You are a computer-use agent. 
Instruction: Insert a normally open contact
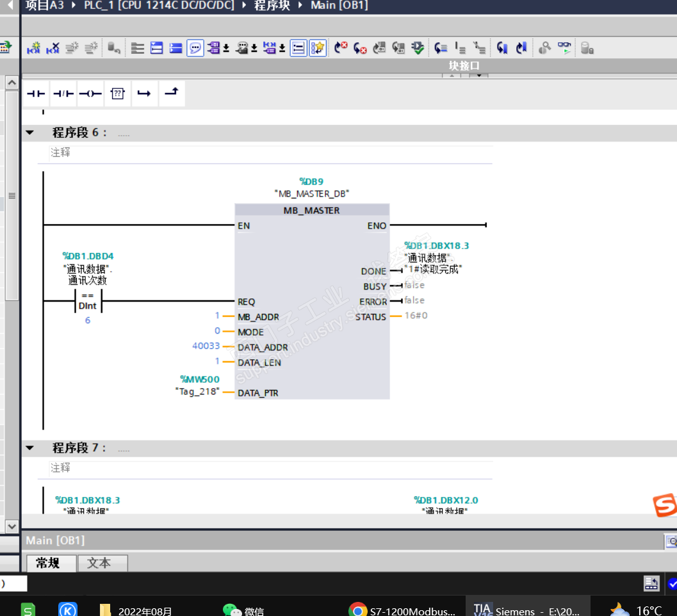click(x=36, y=93)
